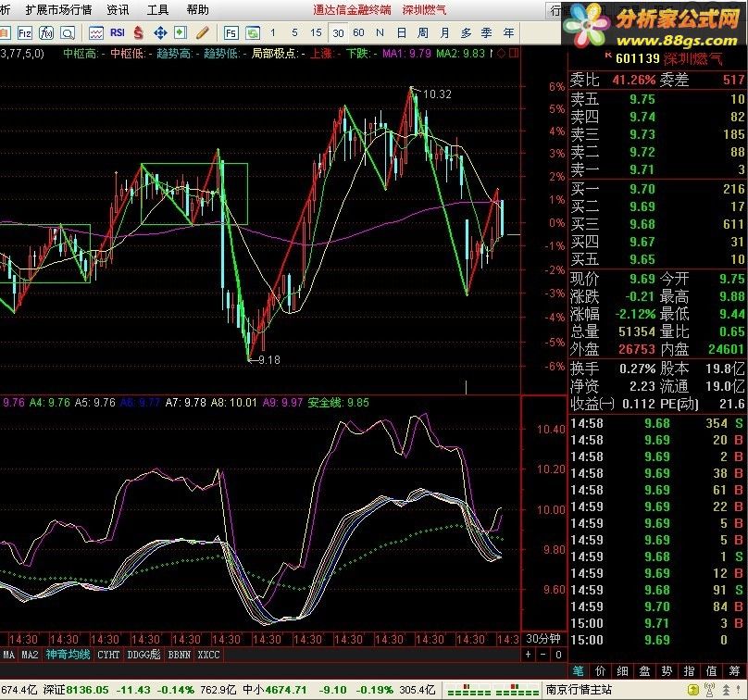Switch to the 细 detail panel tab
The height and width of the screenshot is (700, 748).
click(622, 671)
